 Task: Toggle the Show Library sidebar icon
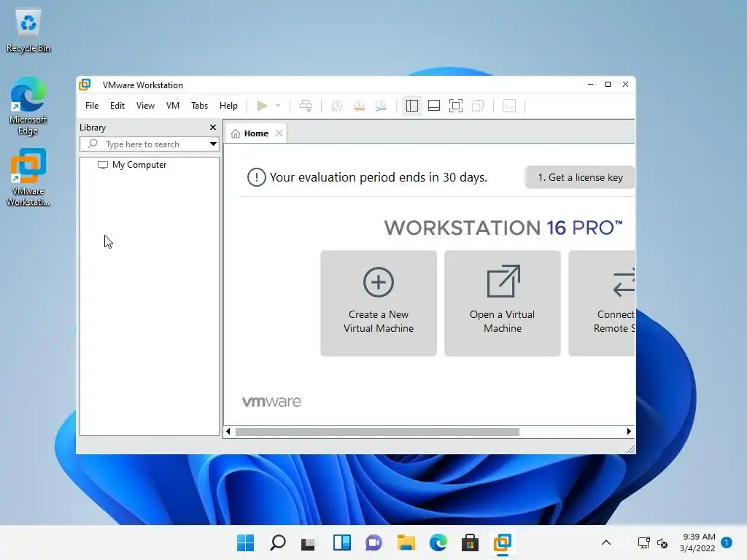[412, 106]
